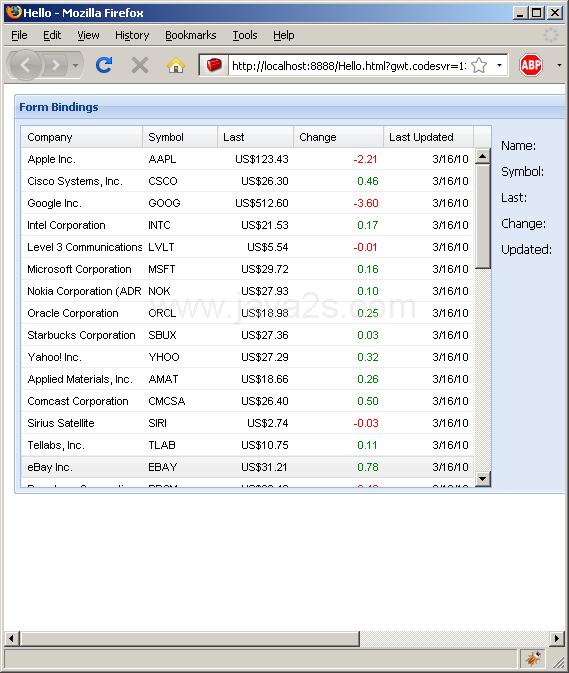Bookmark this page with the star icon
The width and height of the screenshot is (569, 673).
(479, 66)
